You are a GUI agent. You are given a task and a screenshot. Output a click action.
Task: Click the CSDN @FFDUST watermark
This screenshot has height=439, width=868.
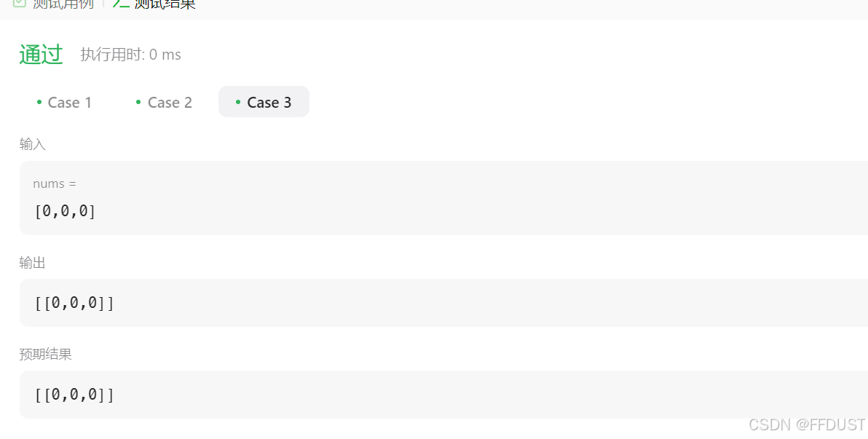coord(807,424)
